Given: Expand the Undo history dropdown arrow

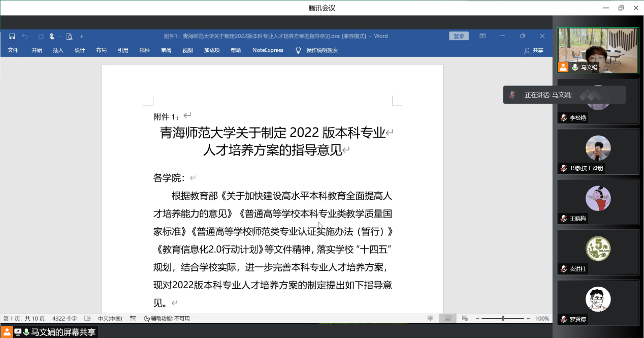Looking at the screenshot, I should (x=31, y=37).
